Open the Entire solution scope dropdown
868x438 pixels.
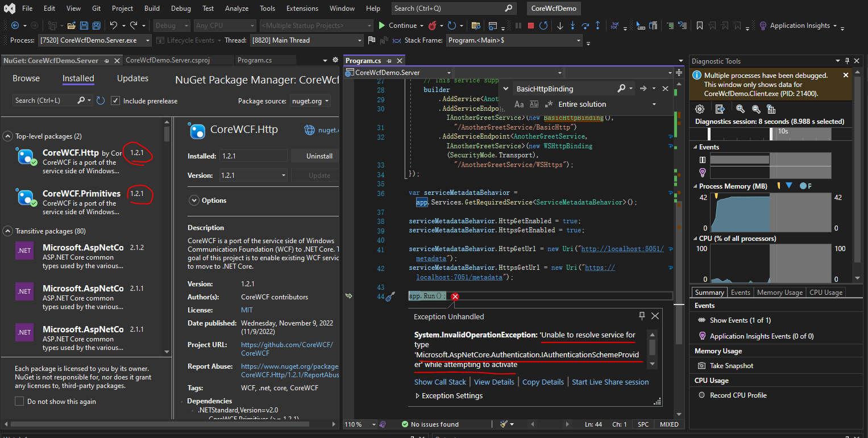click(608, 105)
